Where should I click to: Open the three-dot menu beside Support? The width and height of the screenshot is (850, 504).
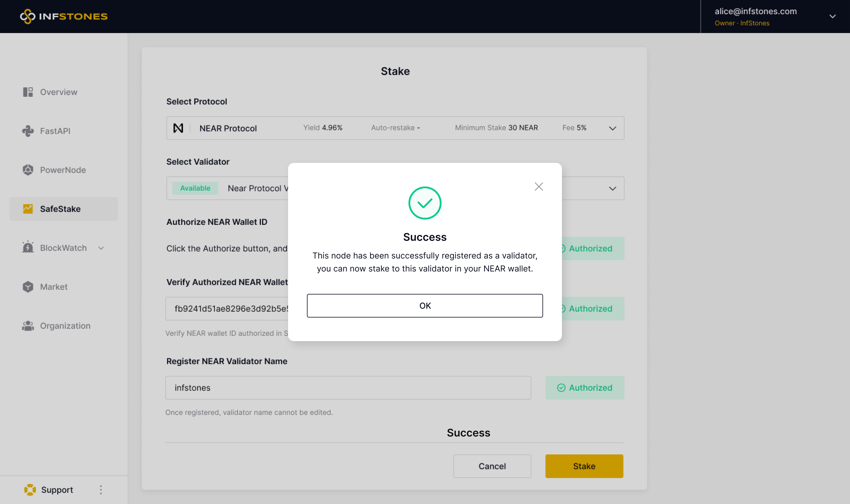(101, 490)
